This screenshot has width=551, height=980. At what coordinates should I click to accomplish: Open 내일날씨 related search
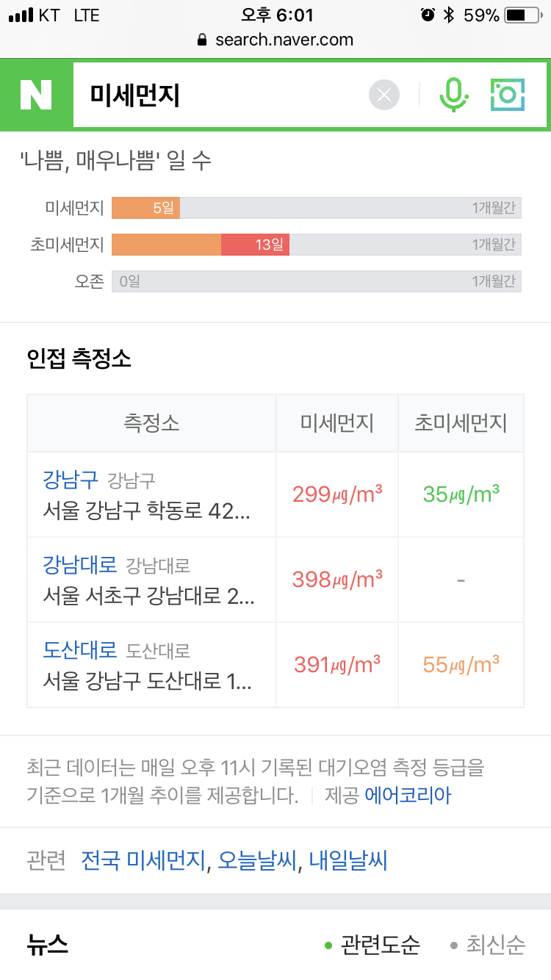347,860
